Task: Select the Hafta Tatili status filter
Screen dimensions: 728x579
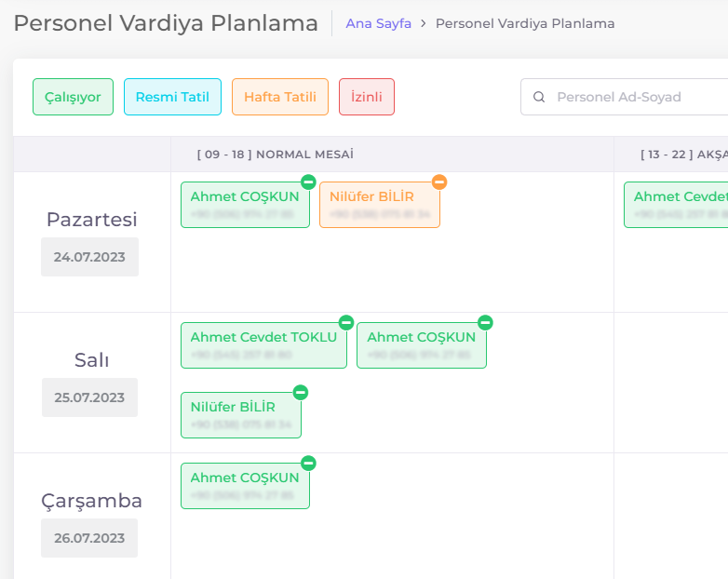Action: pos(280,97)
